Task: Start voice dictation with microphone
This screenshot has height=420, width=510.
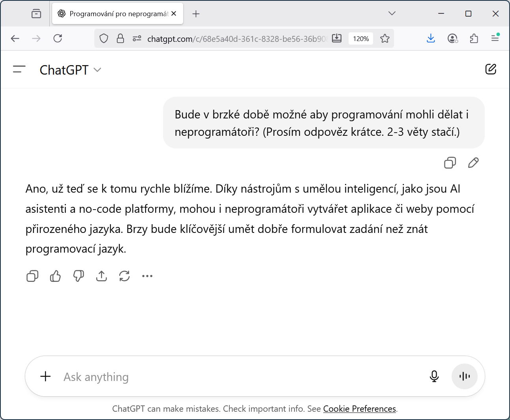Action: (434, 376)
